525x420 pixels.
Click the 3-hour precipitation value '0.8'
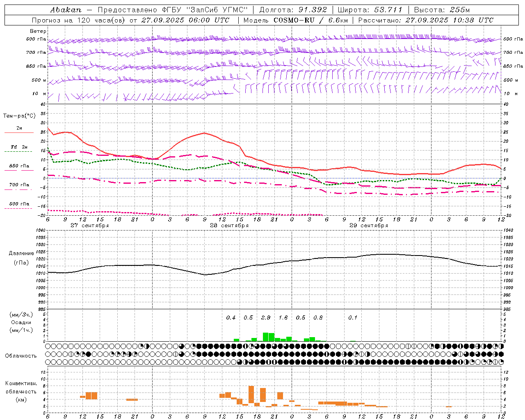coord(318,318)
